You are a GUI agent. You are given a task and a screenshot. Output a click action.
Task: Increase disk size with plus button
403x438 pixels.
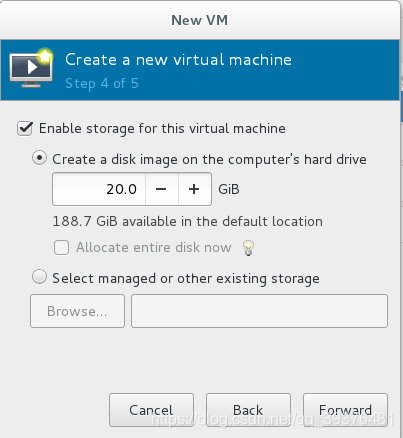coord(194,189)
